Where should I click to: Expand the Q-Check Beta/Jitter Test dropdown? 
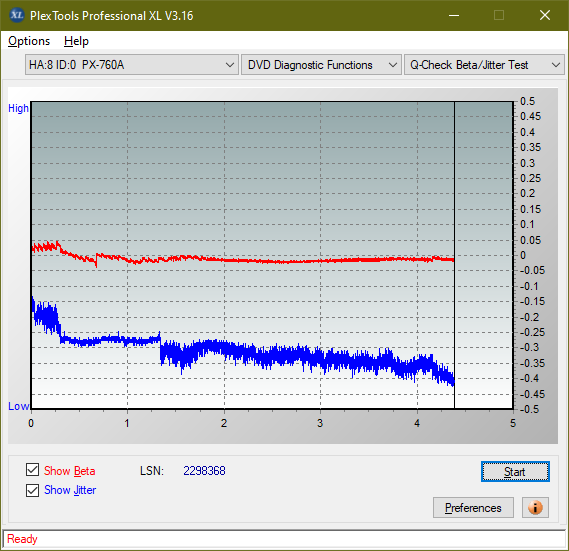pos(484,65)
